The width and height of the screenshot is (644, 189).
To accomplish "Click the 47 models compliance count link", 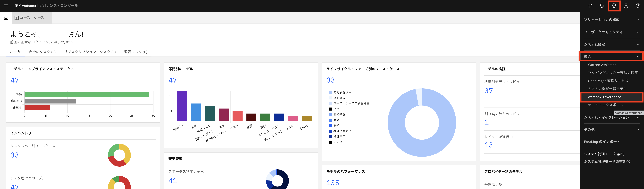I will click(x=14, y=80).
